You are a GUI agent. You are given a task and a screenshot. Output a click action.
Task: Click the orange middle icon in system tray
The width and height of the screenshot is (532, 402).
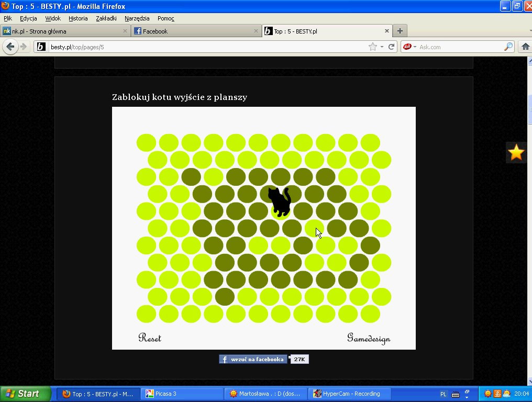pos(497,394)
